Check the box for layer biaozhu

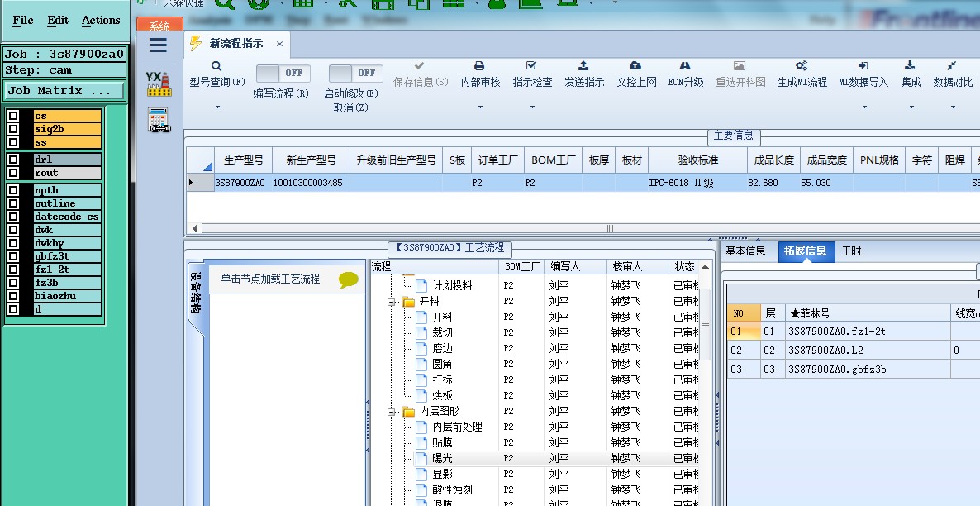click(x=13, y=296)
